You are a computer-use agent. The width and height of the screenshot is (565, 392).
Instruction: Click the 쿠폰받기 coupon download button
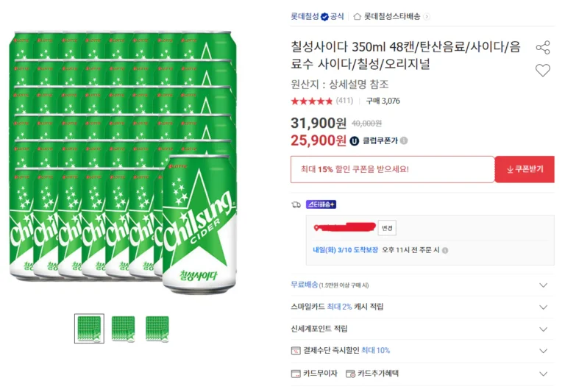[525, 169]
